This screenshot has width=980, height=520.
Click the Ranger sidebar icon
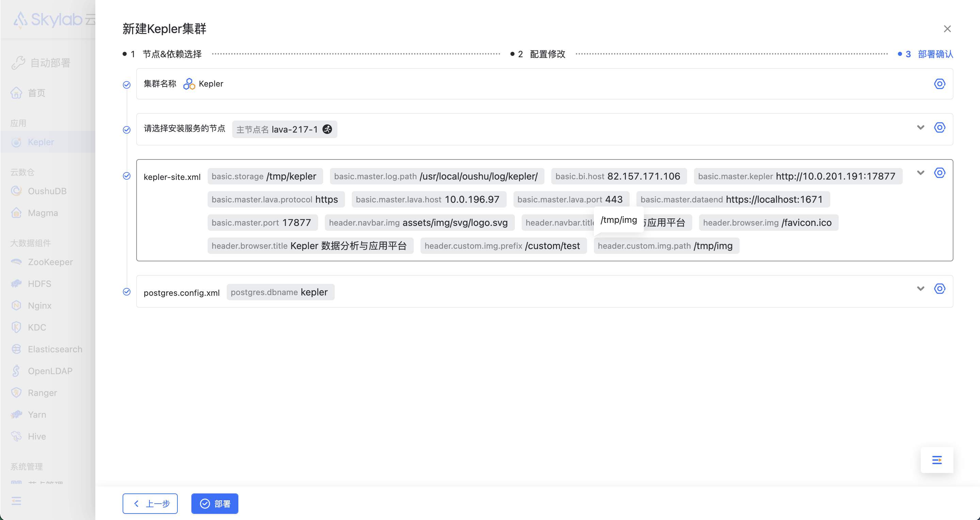tap(16, 393)
